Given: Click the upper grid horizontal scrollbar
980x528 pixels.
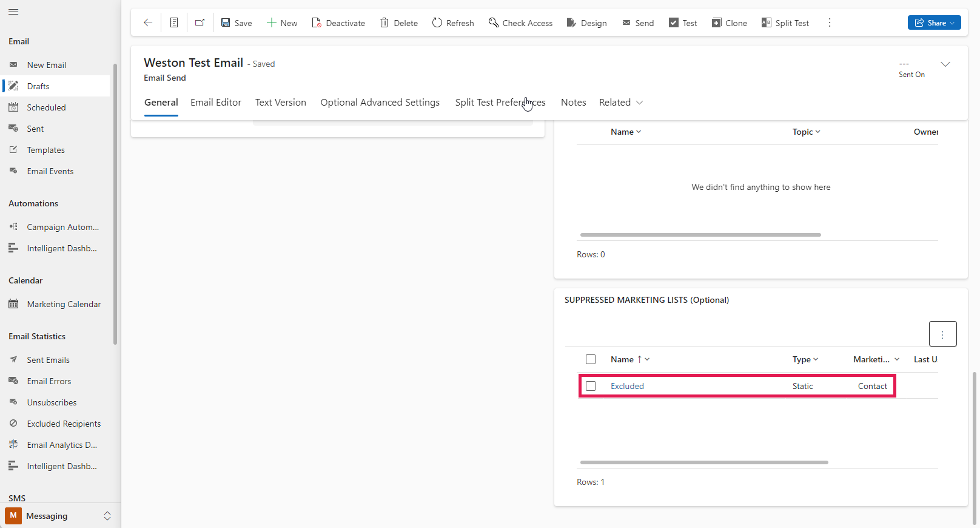Looking at the screenshot, I should click(x=700, y=235).
